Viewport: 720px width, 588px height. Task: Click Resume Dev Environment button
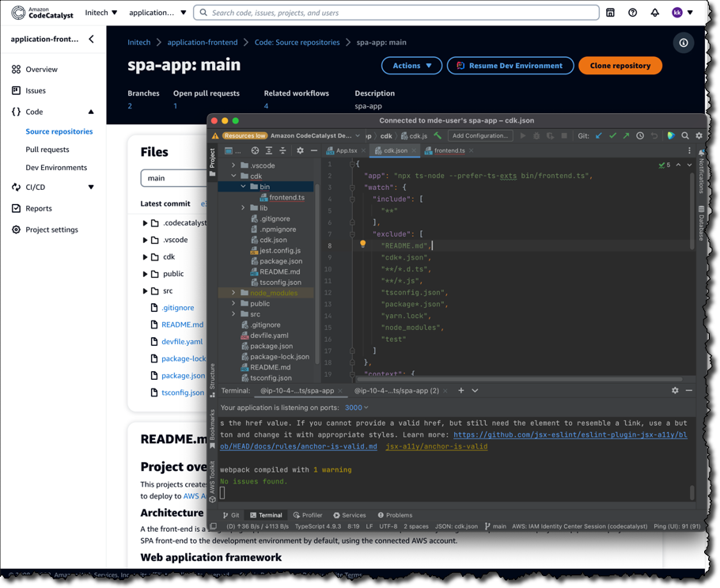(510, 66)
